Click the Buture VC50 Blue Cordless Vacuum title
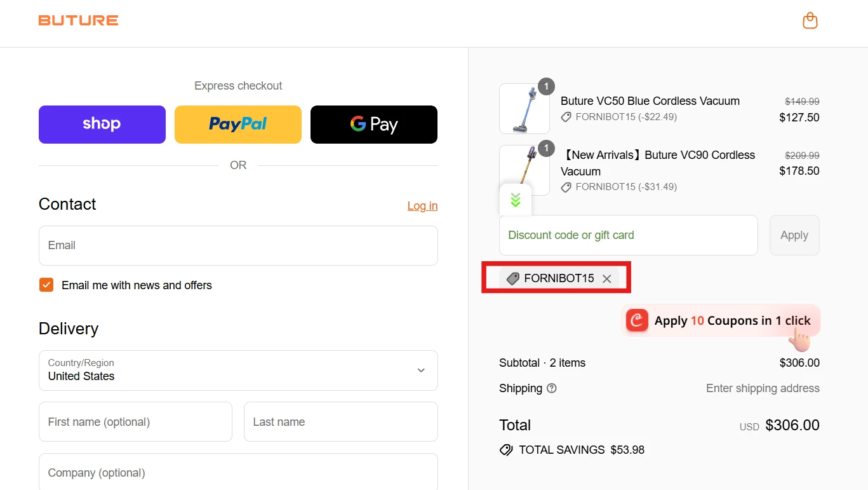This screenshot has width=868, height=490. [x=650, y=101]
